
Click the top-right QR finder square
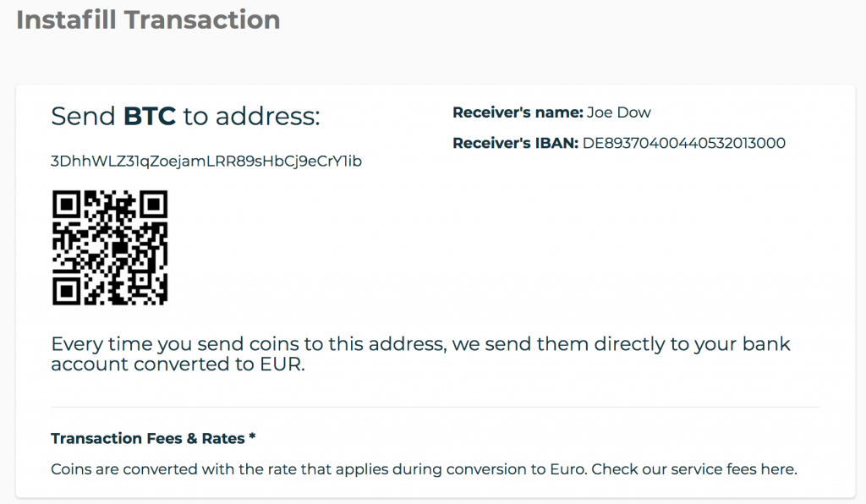[x=153, y=205]
